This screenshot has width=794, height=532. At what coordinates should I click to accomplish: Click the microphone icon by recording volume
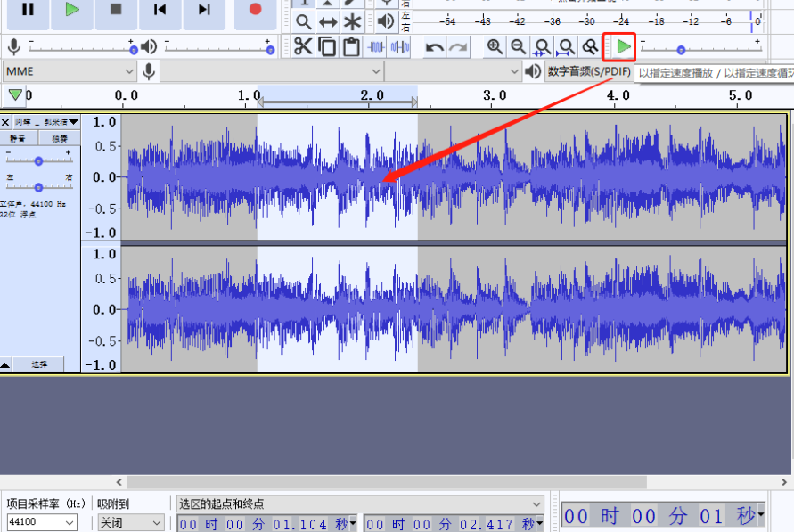[x=14, y=46]
